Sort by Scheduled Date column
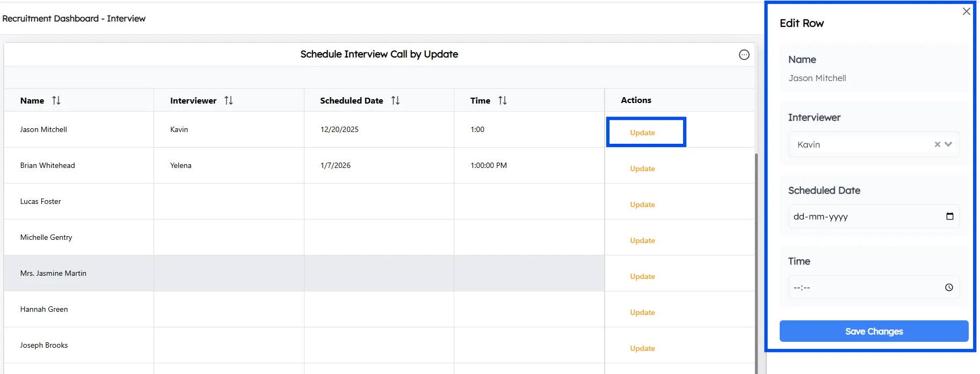This screenshot has width=980, height=374. [396, 100]
